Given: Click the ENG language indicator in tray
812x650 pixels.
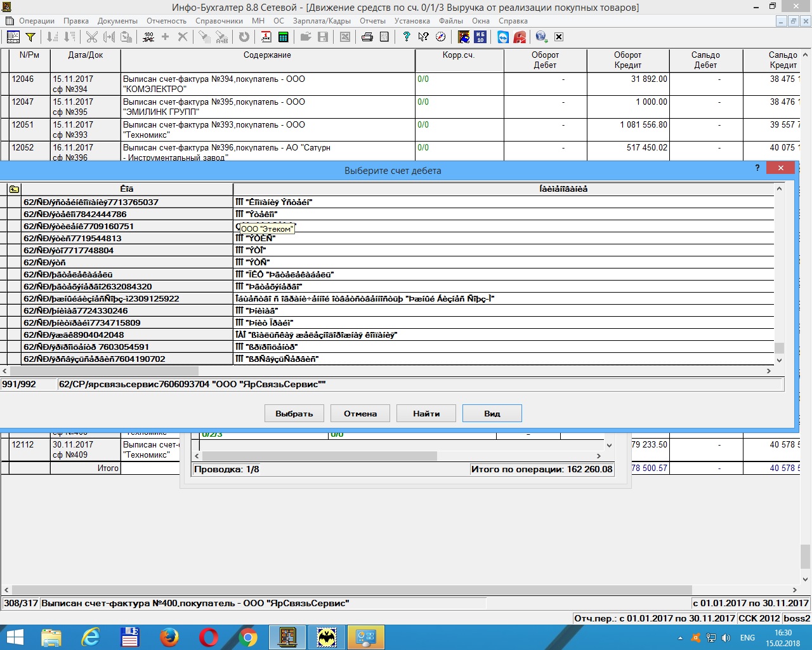Looking at the screenshot, I should tap(747, 638).
